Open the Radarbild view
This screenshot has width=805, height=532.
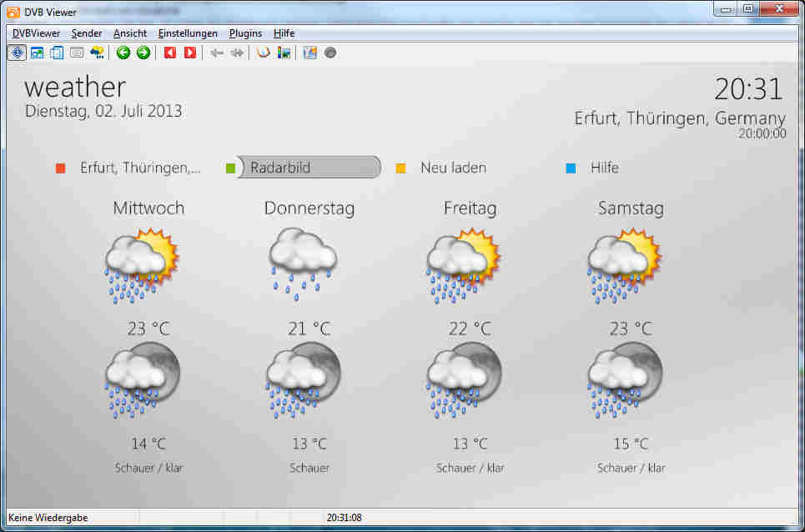click(309, 168)
